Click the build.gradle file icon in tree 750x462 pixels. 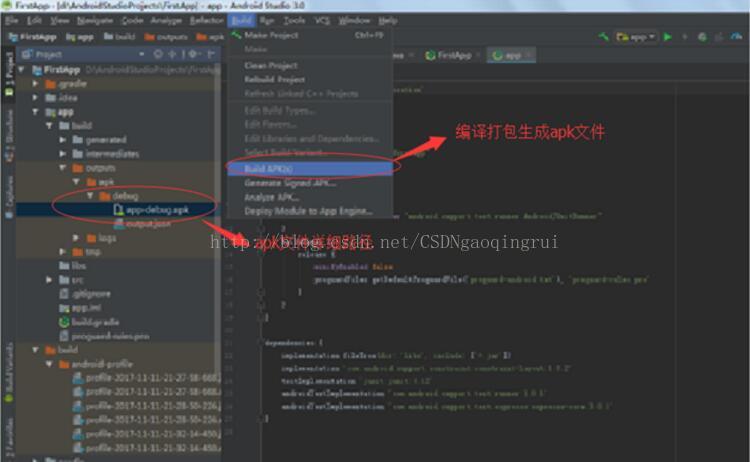coord(64,322)
